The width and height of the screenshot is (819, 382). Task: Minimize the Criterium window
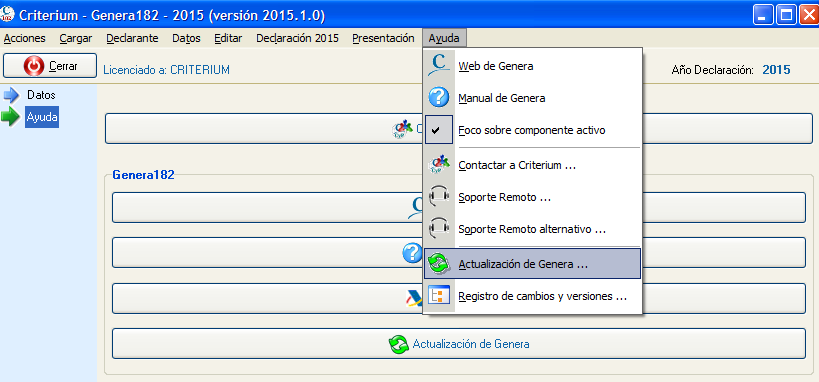[763, 15]
